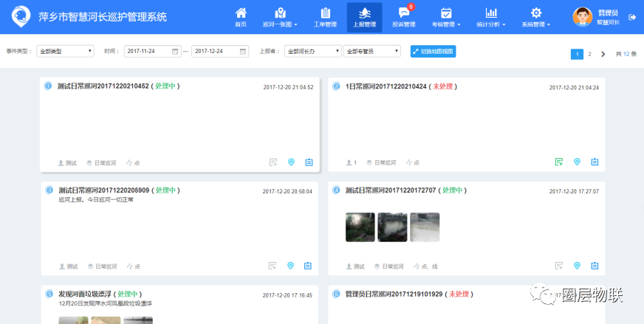Click timestamp 2017-12-20 21:04:52
Viewport: 644px width, 324px height.
pos(288,88)
